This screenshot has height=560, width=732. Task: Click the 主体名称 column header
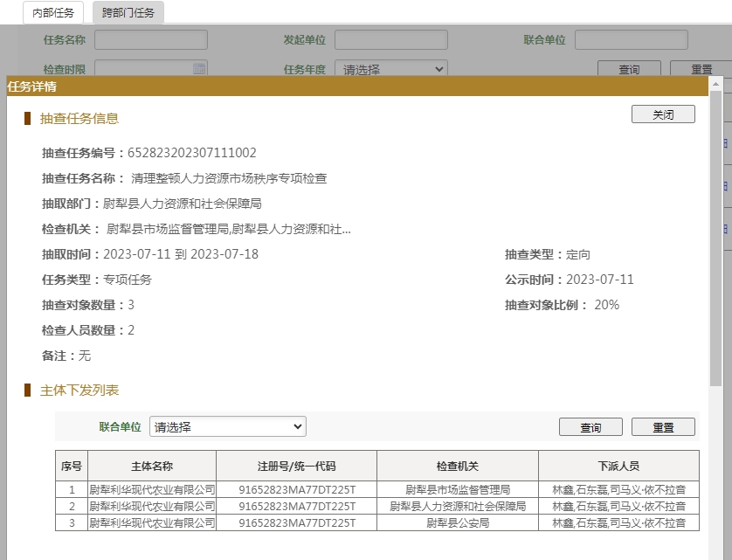tap(152, 467)
